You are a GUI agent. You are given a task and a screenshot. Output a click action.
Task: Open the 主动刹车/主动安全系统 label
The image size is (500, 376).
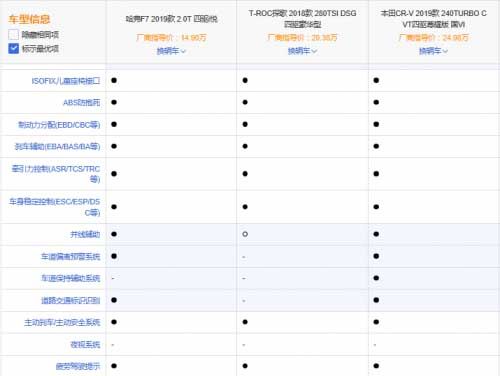(x=62, y=322)
